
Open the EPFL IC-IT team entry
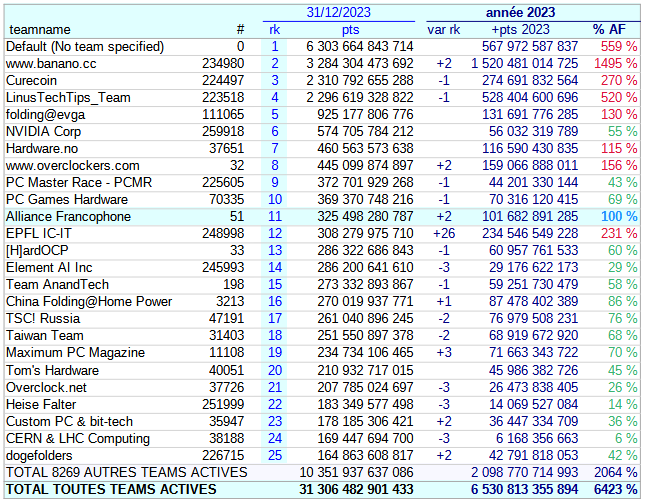(39, 233)
